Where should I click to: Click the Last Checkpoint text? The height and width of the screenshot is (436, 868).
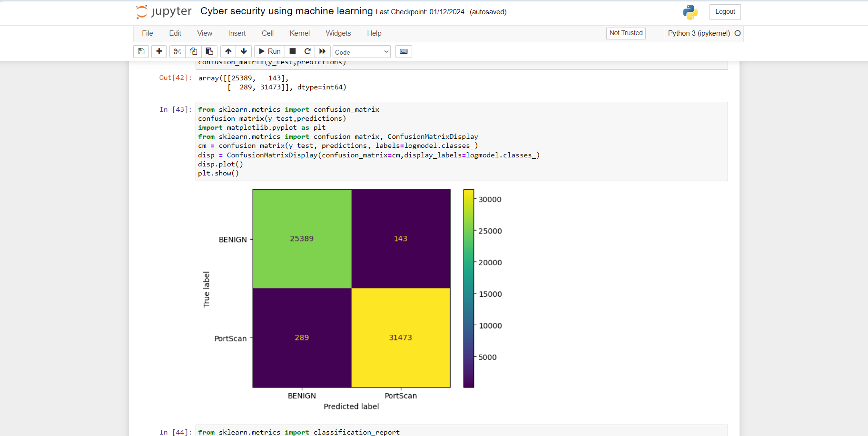tap(420, 12)
